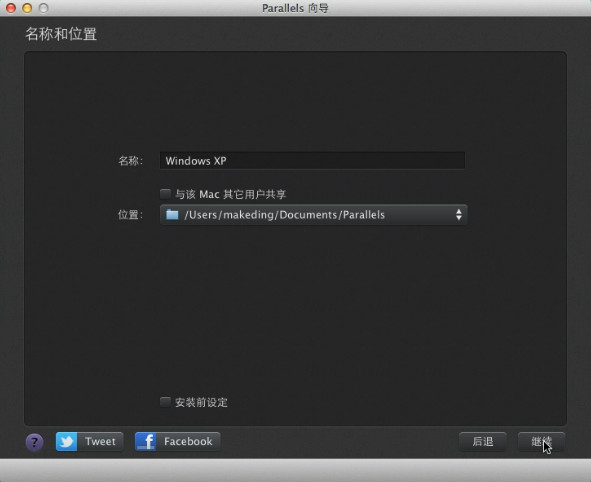Focus the 名称 Windows XP name field
Image resolution: width=591 pixels, height=482 pixels.
pyautogui.click(x=312, y=161)
